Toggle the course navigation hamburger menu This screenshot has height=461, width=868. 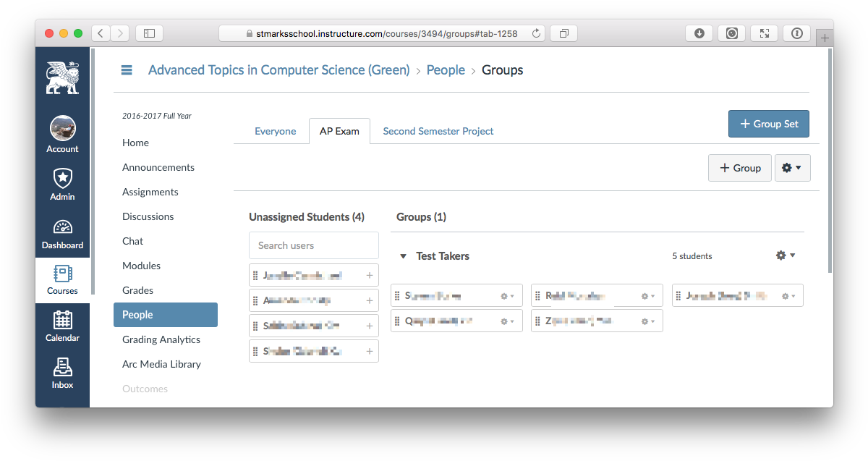(x=127, y=70)
